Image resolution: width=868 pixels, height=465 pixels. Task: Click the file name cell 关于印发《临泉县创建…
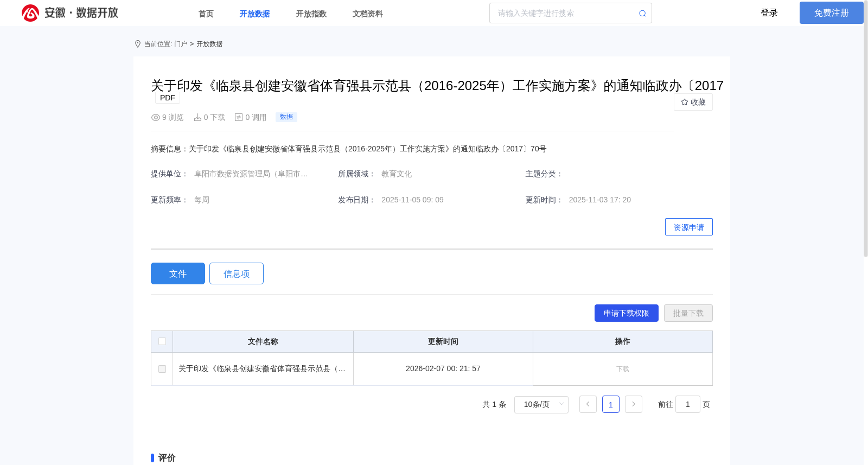(263, 369)
